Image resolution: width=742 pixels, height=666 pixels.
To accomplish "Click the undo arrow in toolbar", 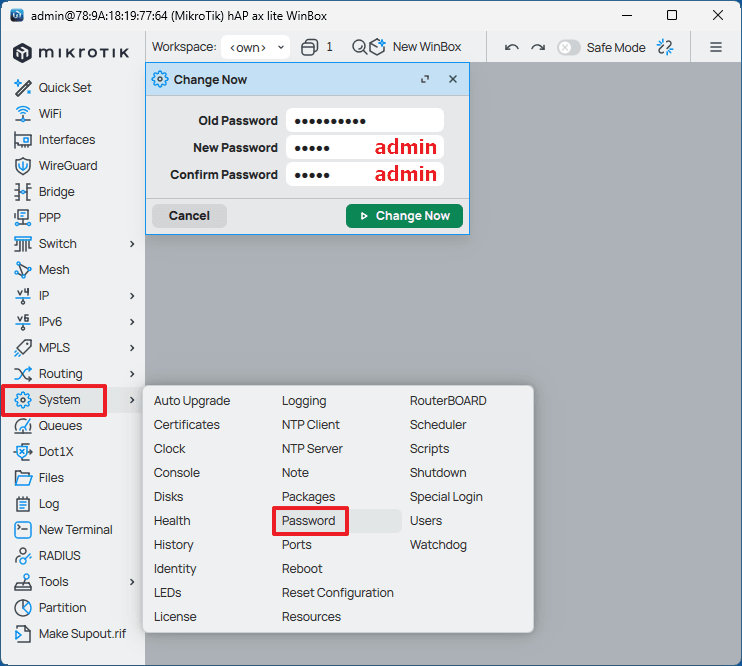I will tap(512, 47).
